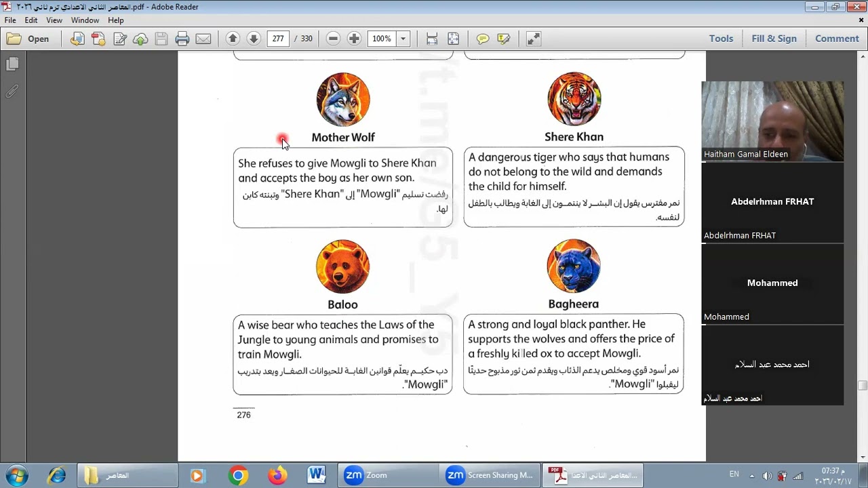Image resolution: width=868 pixels, height=488 pixels.
Task: Zoom in with the plus button
Action: 354,39
